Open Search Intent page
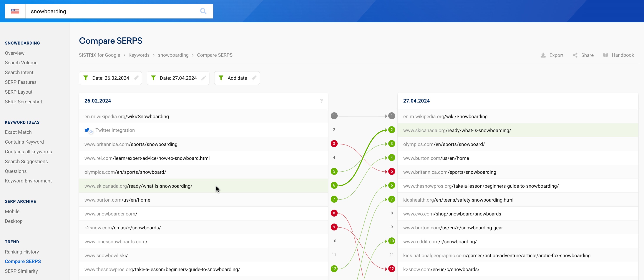The width and height of the screenshot is (644, 280). point(19,73)
